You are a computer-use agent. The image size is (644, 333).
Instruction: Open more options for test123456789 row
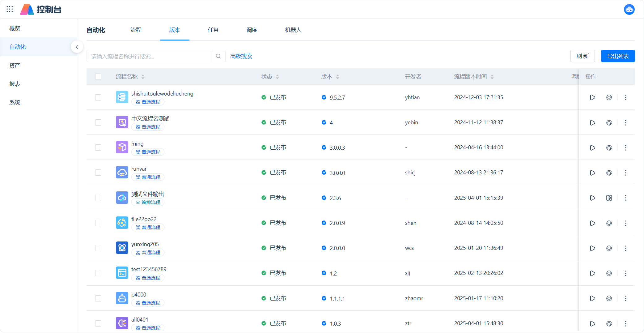625,273
